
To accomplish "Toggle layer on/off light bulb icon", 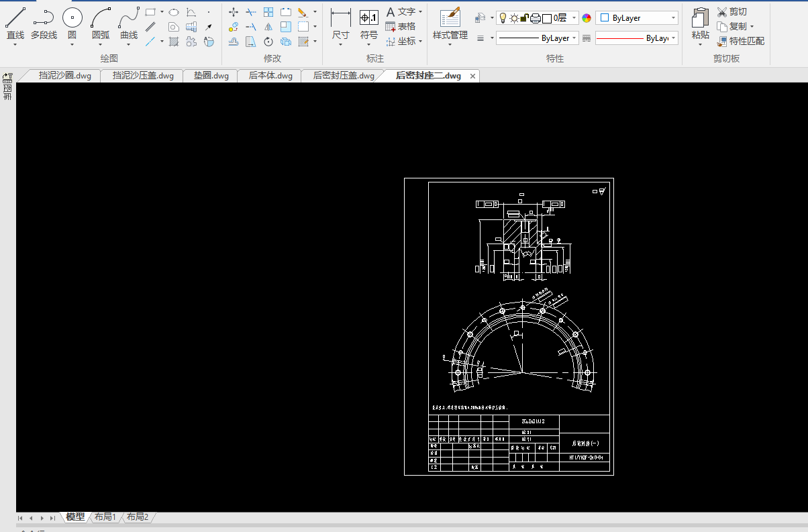I will click(503, 18).
